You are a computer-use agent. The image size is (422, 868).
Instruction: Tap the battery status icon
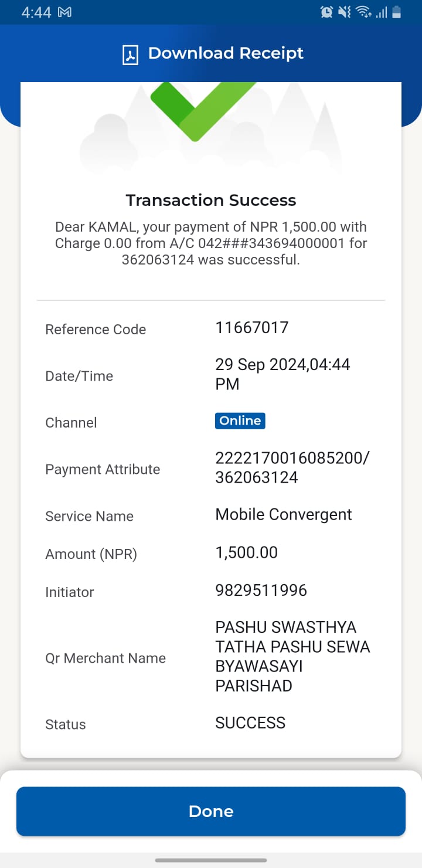point(397,12)
